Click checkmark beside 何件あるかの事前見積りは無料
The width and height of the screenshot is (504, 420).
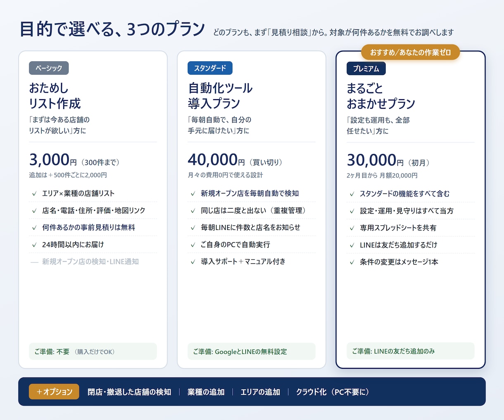(x=34, y=227)
